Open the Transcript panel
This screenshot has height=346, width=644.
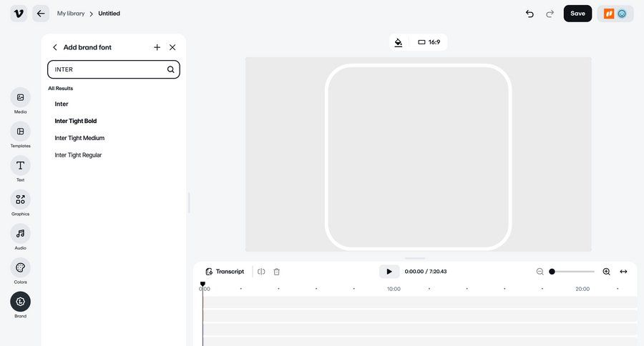coord(225,272)
